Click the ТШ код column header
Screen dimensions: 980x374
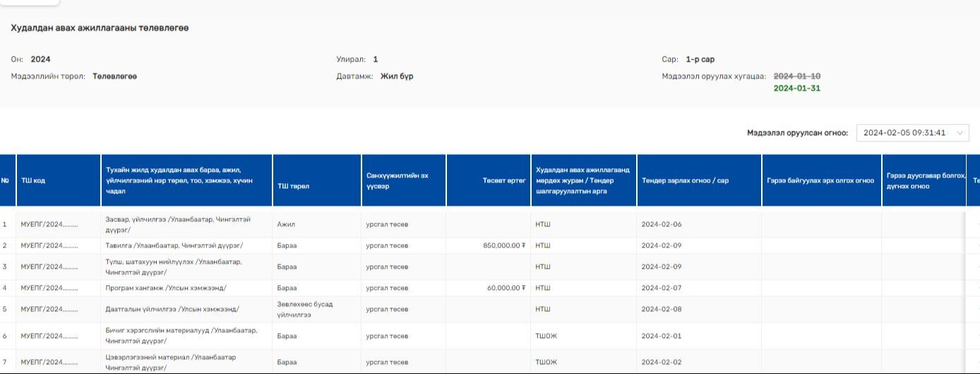[33, 180]
